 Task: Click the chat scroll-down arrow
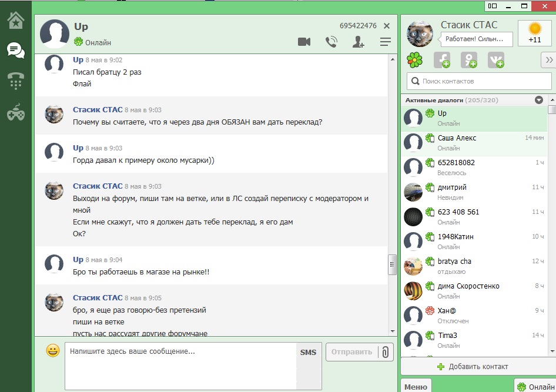392,331
